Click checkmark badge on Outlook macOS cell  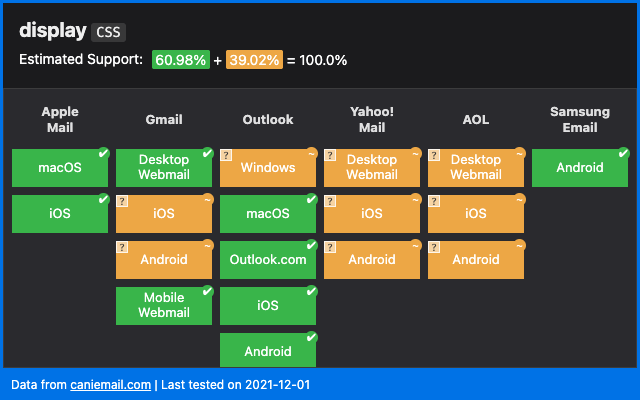[x=312, y=199]
